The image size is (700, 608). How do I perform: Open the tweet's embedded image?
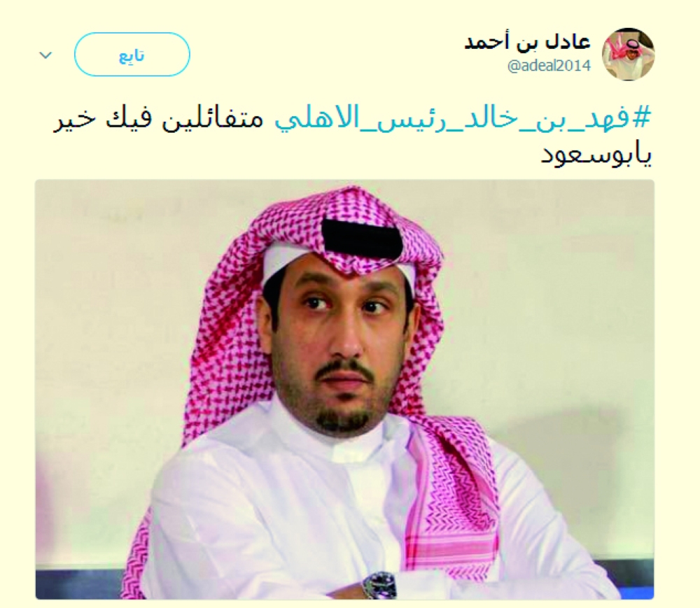click(344, 389)
